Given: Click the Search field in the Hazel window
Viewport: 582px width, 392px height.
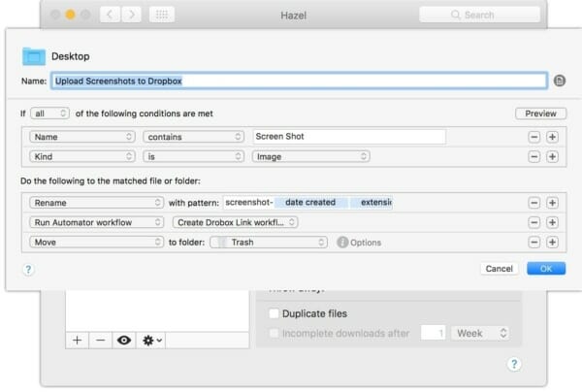Looking at the screenshot, I should tap(479, 15).
